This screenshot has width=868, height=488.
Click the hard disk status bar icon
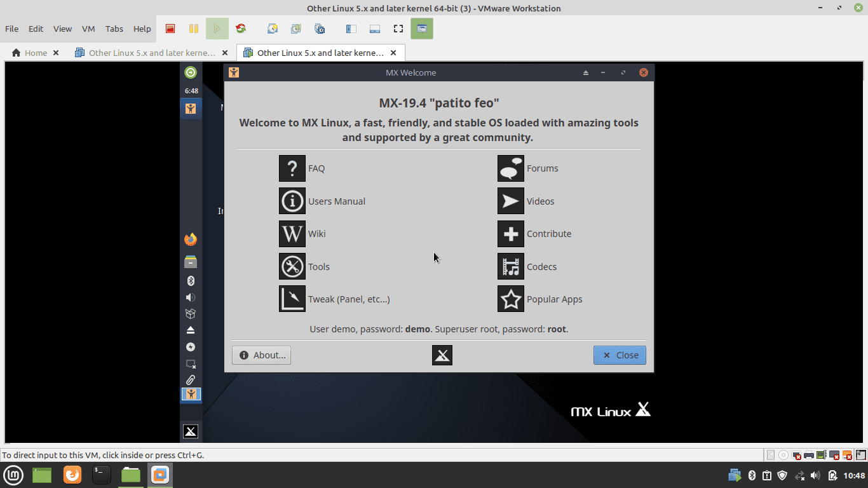coord(771,455)
